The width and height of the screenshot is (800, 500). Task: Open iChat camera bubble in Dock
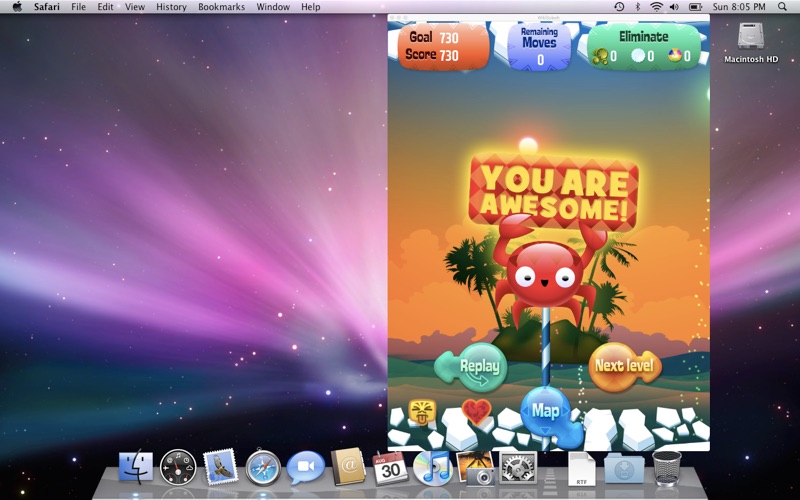306,467
